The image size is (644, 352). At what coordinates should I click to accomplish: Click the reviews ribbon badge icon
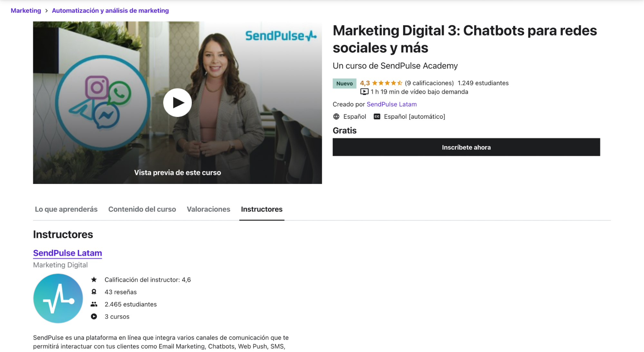pyautogui.click(x=94, y=292)
